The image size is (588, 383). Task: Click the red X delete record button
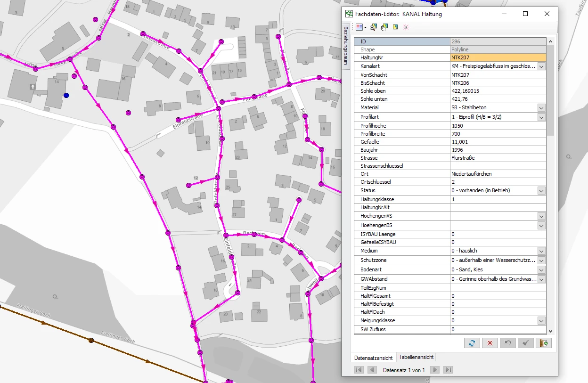coord(490,343)
